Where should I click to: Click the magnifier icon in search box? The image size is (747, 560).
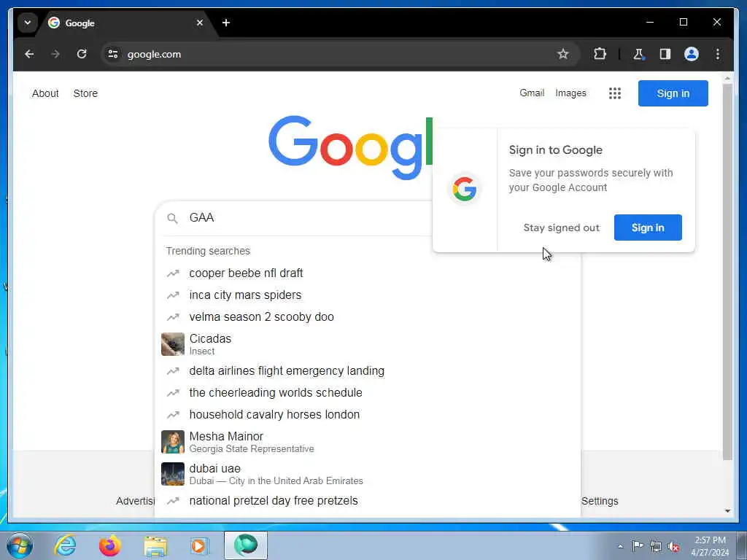tap(172, 218)
